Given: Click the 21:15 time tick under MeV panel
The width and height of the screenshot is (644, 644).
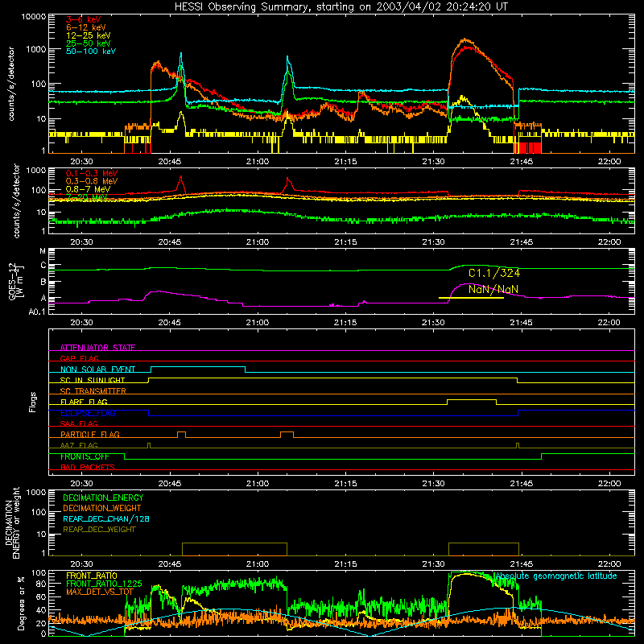Looking at the screenshot, I should 345,242.
